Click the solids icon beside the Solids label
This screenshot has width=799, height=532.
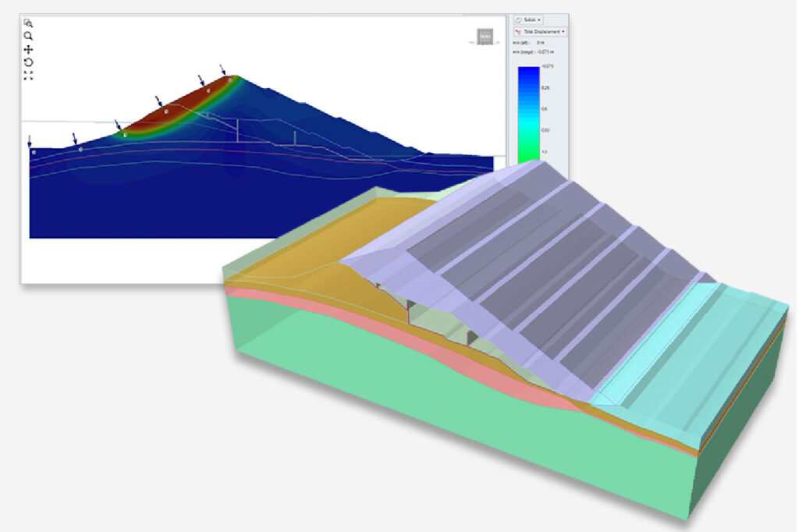point(519,19)
